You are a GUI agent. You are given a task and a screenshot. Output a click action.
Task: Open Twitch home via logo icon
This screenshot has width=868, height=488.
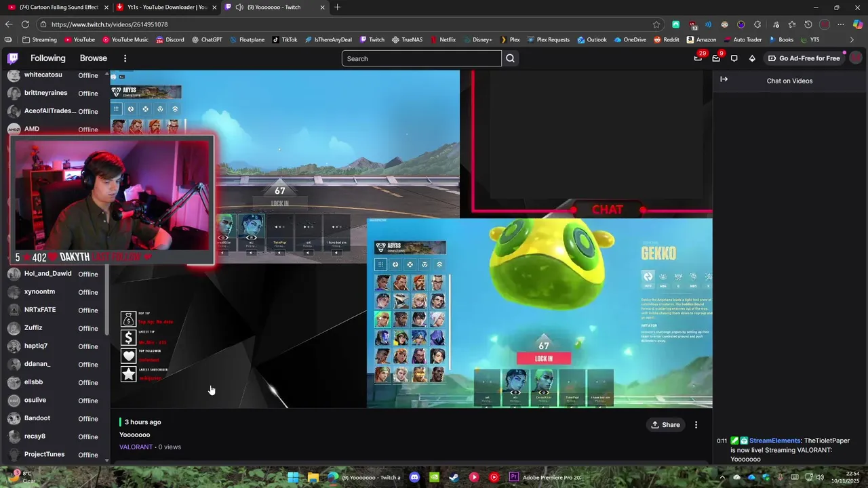pyautogui.click(x=12, y=58)
